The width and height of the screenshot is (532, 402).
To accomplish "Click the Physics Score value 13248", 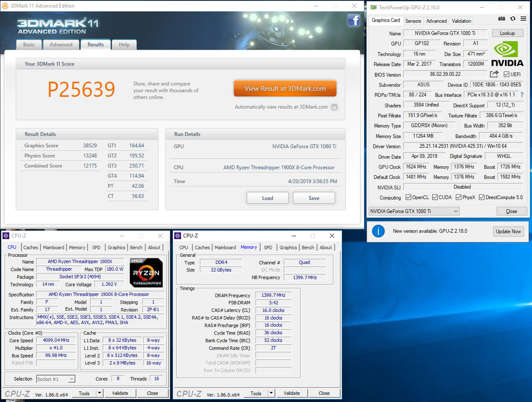I will coord(90,156).
